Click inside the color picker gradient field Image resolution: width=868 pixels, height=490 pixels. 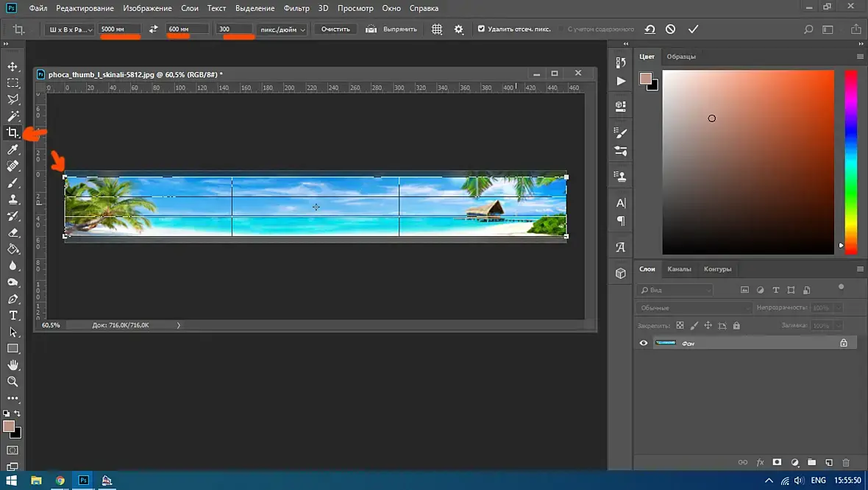tap(748, 162)
